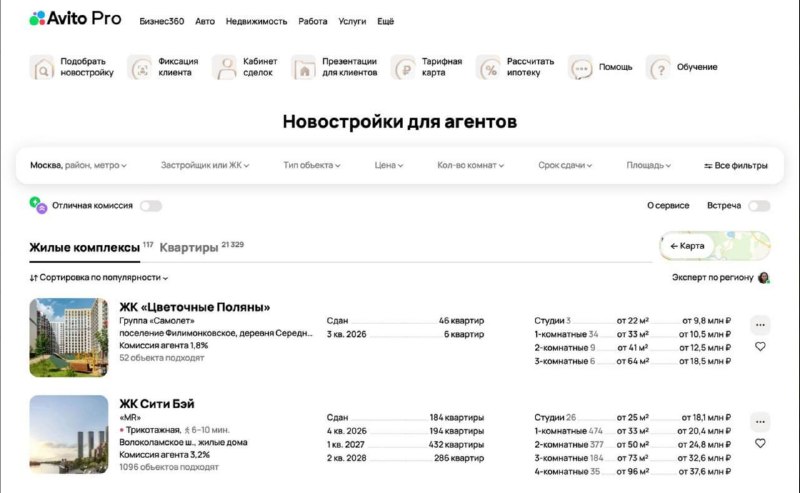Open ЖК «Цветочные Поляны» title link

pyautogui.click(x=195, y=307)
